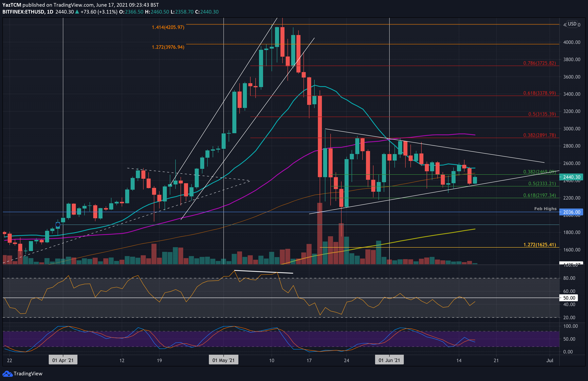Click the BITFINEX:ETHUSD, 1D symbol title
The width and height of the screenshot is (588, 381).
point(28,12)
